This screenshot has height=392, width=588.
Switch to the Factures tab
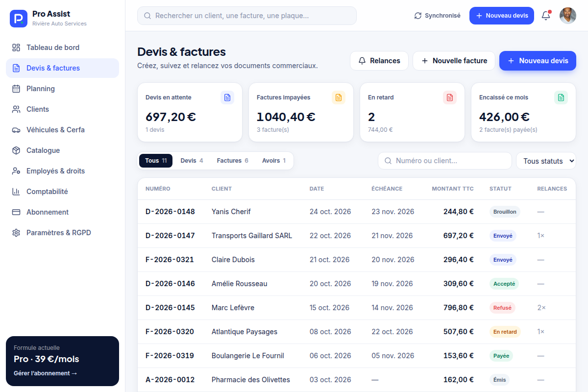coord(233,161)
